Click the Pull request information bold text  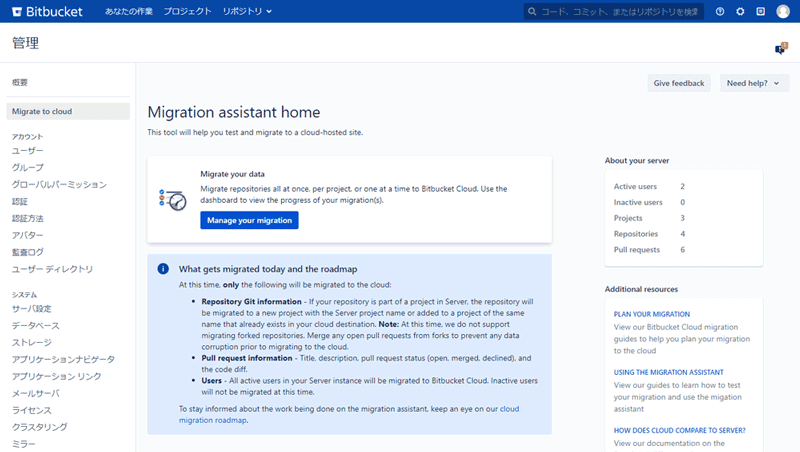(x=247, y=358)
